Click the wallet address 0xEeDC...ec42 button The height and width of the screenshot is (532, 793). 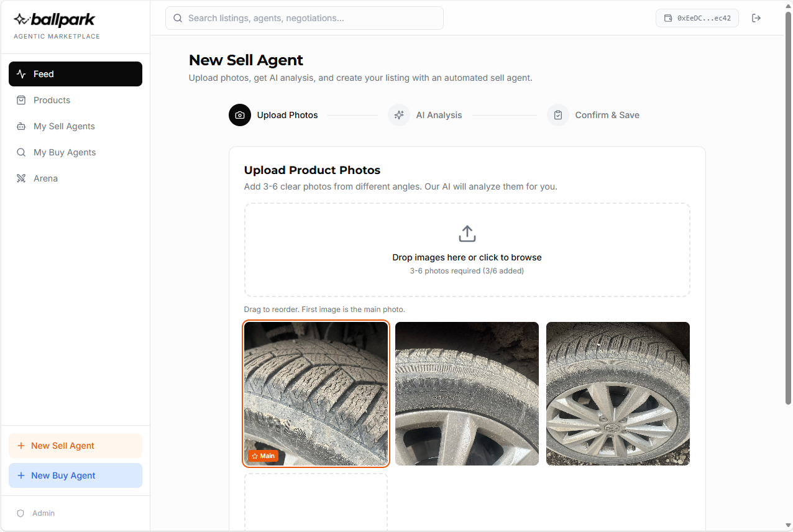(697, 18)
